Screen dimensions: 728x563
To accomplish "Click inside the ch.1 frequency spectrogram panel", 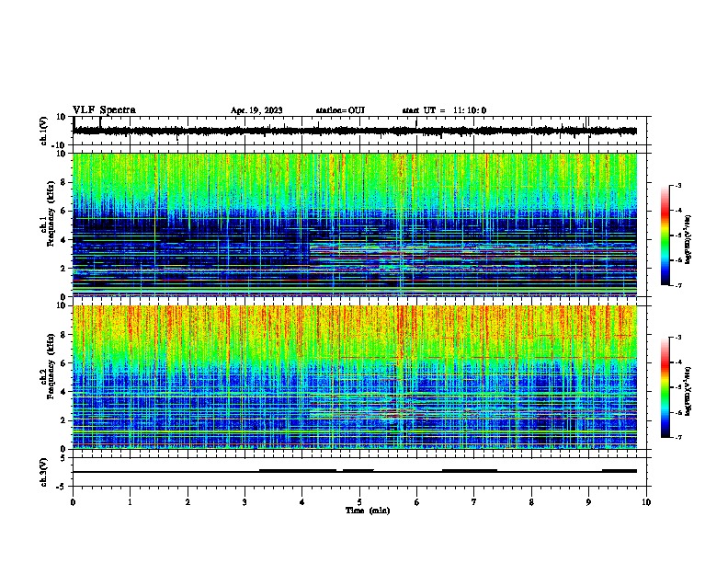I will pos(355,224).
